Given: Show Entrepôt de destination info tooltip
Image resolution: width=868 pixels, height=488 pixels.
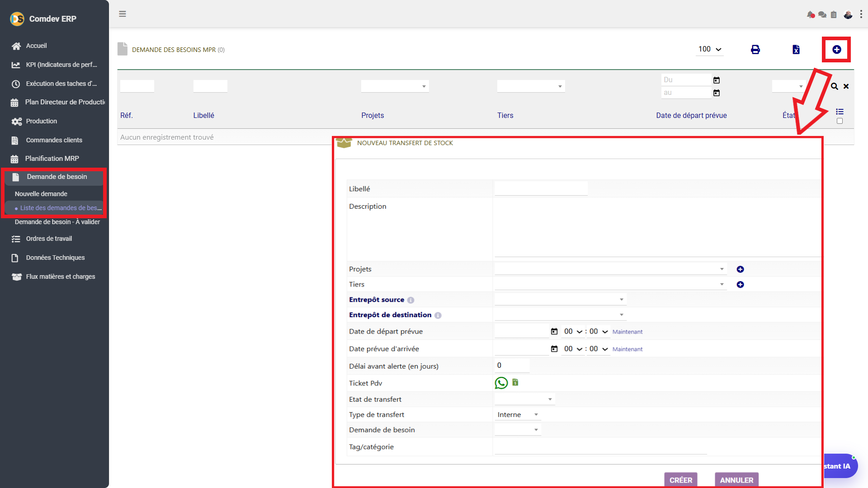Looking at the screenshot, I should coord(438,315).
